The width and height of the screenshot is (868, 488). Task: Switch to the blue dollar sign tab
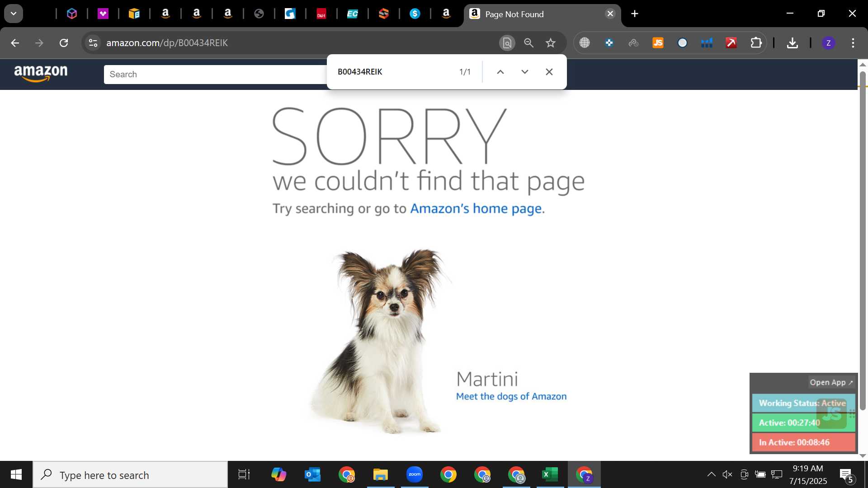tap(415, 14)
